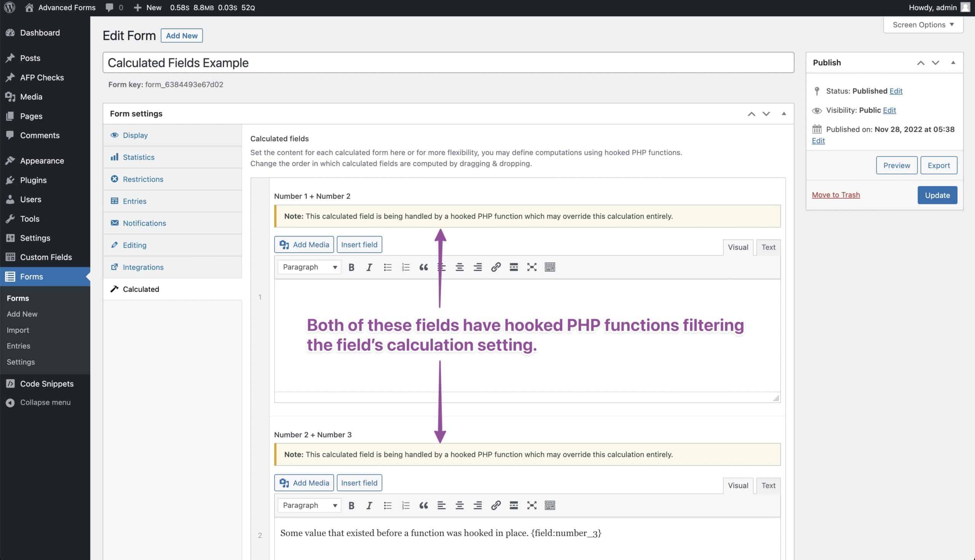Toggle the toolbar icon in first editor
The height and width of the screenshot is (560, 975).
point(550,267)
